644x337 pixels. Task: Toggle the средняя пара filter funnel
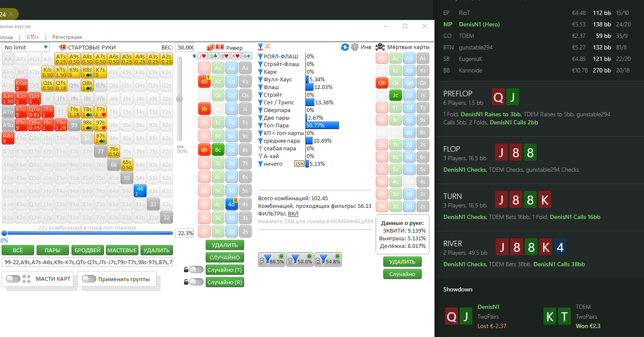coord(261,141)
